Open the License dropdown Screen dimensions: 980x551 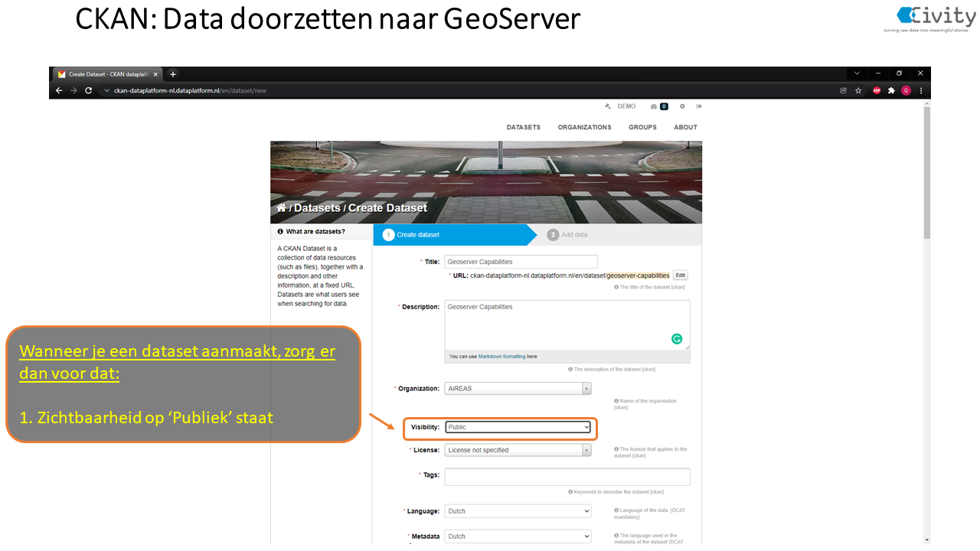point(518,450)
